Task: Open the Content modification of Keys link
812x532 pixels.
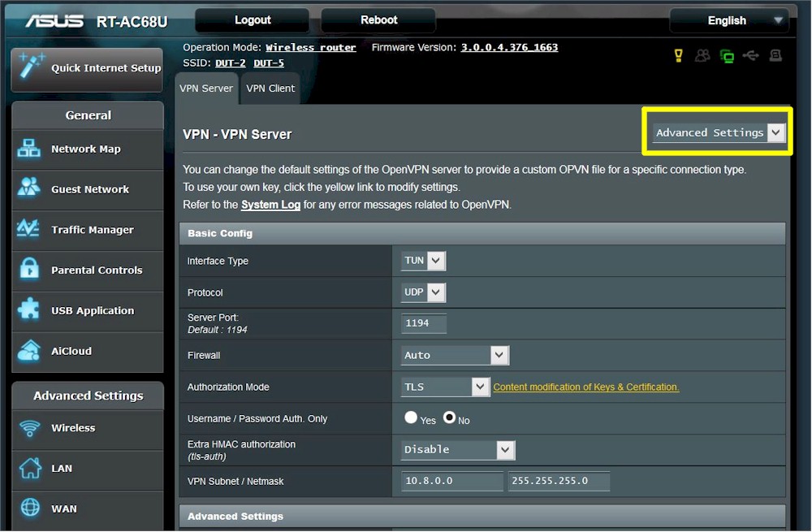Action: [x=585, y=387]
